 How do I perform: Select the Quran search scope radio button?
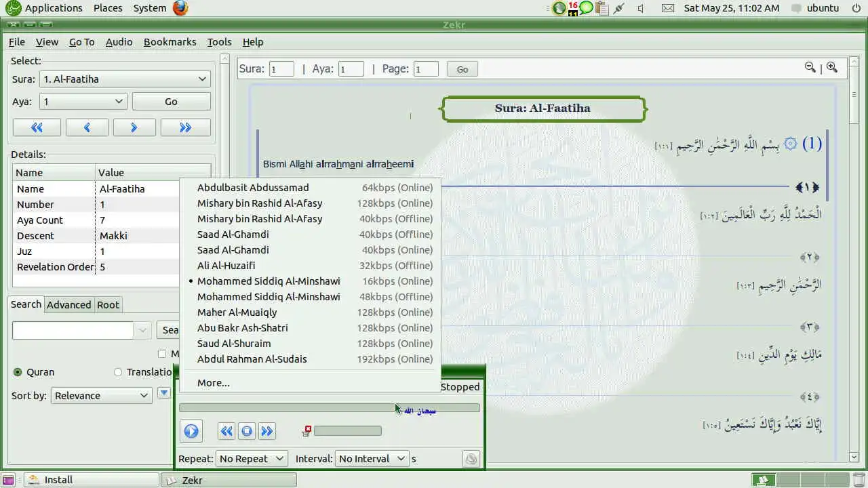pos(18,372)
